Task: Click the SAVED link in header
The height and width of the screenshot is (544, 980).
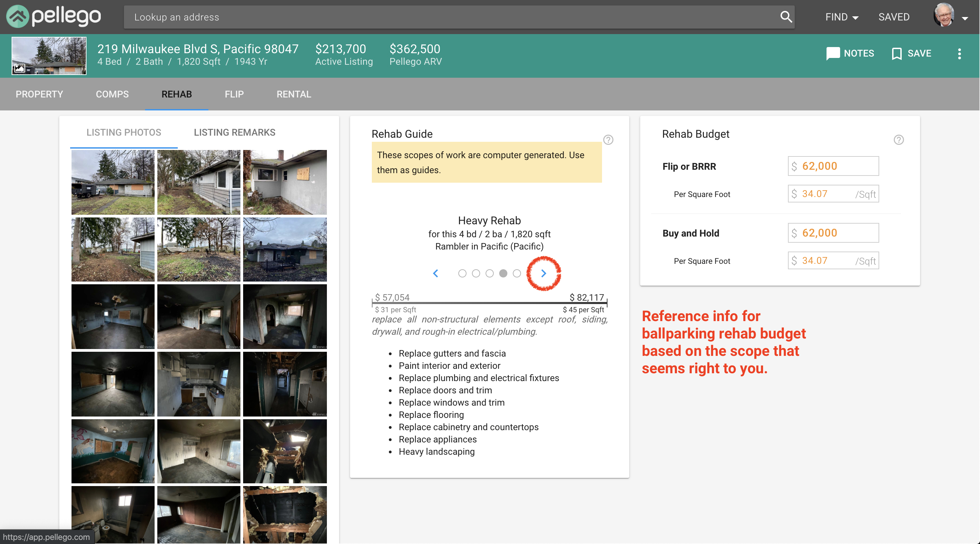Action: [894, 17]
